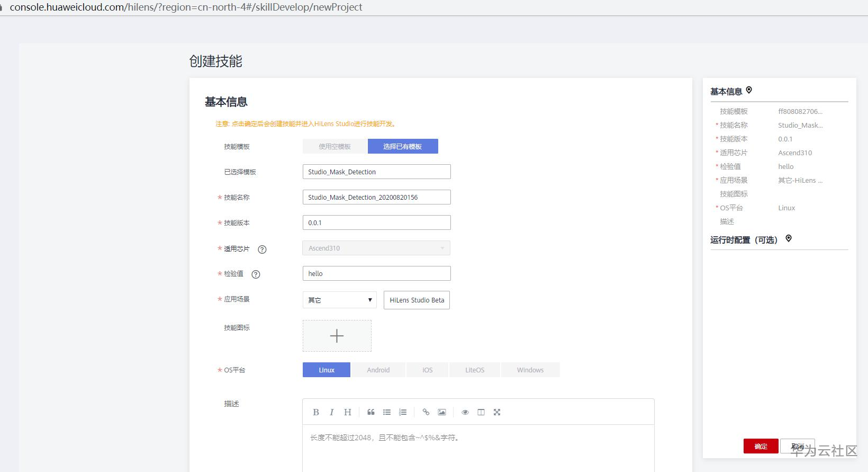Toggle fullscreen editor mode icon

tap(497, 412)
